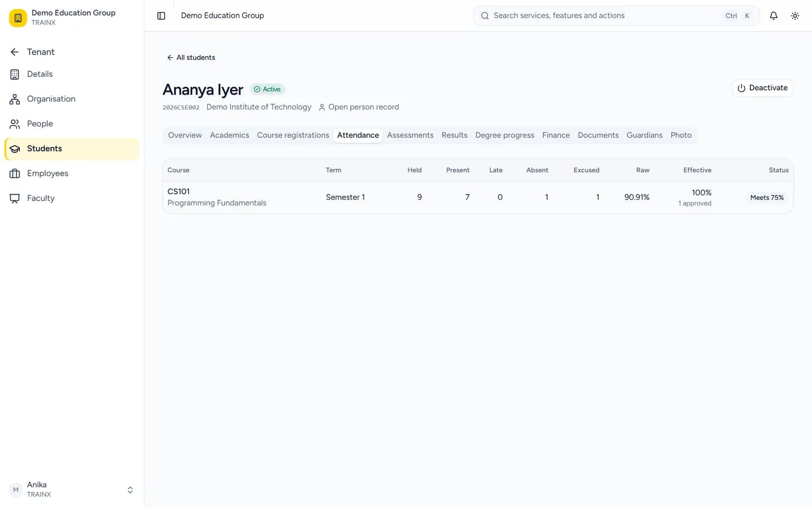Go back to All students
Image resolution: width=812 pixels, height=508 pixels.
tap(191, 57)
